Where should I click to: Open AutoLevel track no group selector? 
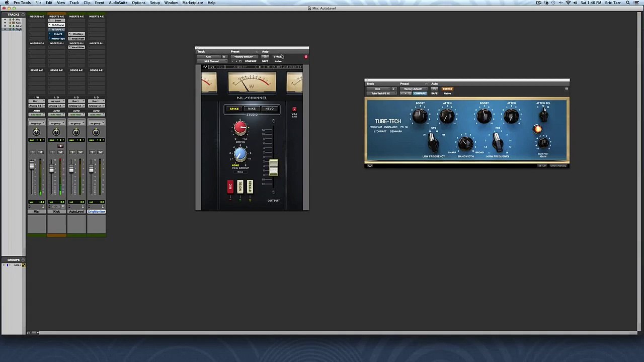pyautogui.click(x=76, y=123)
